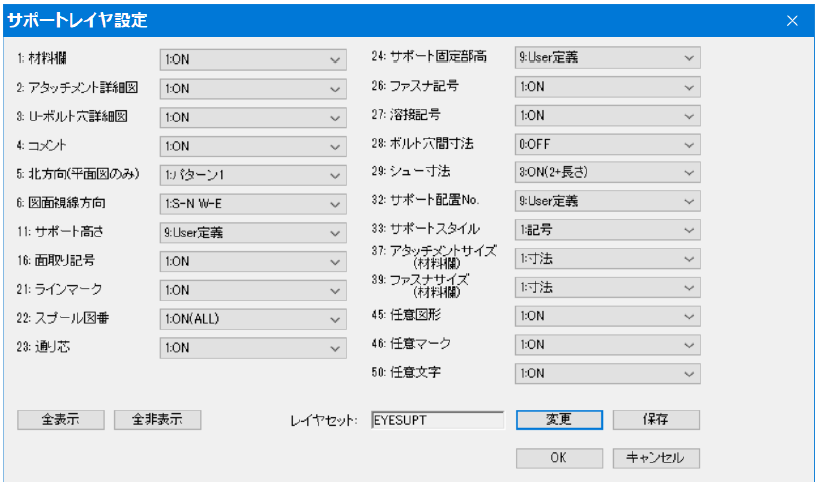Focus the レイヤセット EYESUPT text field
The width and height of the screenshot is (817, 486).
[438, 420]
